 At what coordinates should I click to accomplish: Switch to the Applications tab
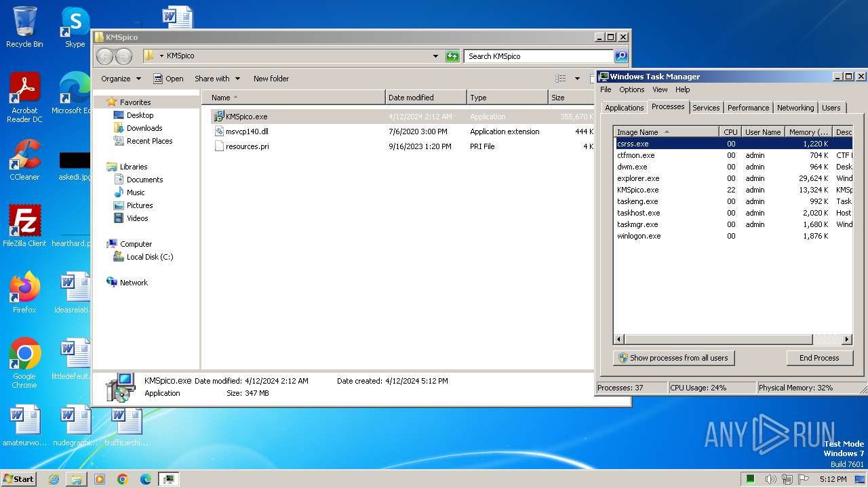click(x=624, y=108)
